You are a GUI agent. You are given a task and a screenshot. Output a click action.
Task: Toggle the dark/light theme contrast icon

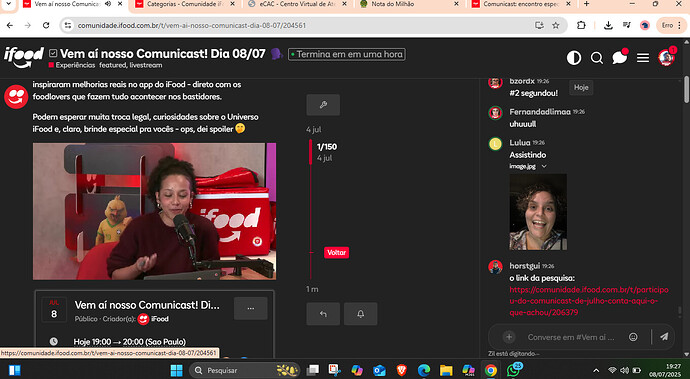[x=573, y=58]
